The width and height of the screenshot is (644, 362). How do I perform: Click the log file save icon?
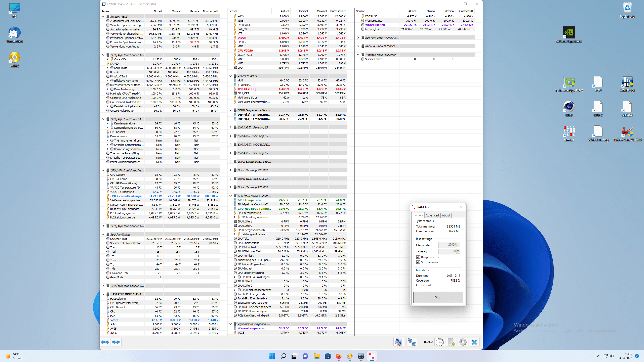[x=451, y=342]
